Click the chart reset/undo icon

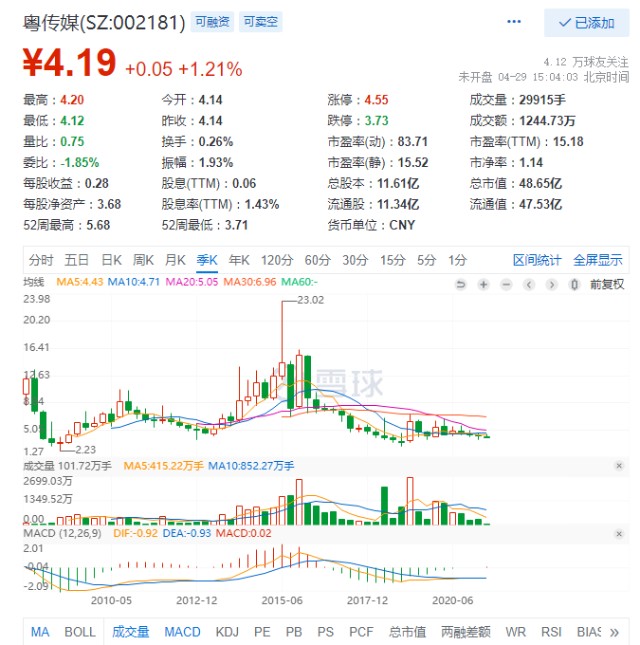coord(461,284)
